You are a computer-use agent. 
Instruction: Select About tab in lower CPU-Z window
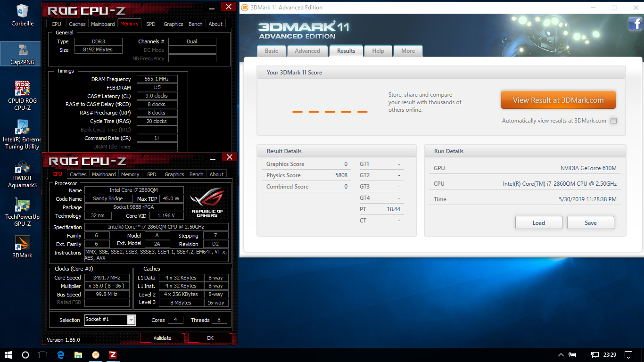point(216,174)
